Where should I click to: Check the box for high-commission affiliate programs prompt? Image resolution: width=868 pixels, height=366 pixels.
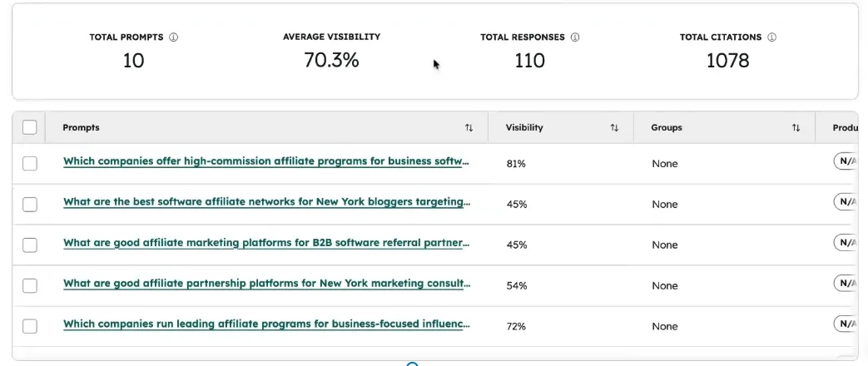(30, 164)
